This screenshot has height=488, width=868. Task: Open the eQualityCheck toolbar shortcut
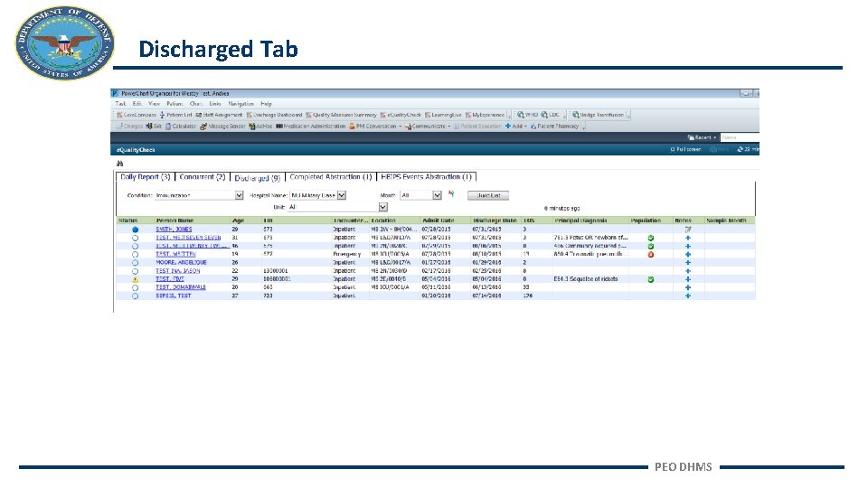pyautogui.click(x=401, y=115)
